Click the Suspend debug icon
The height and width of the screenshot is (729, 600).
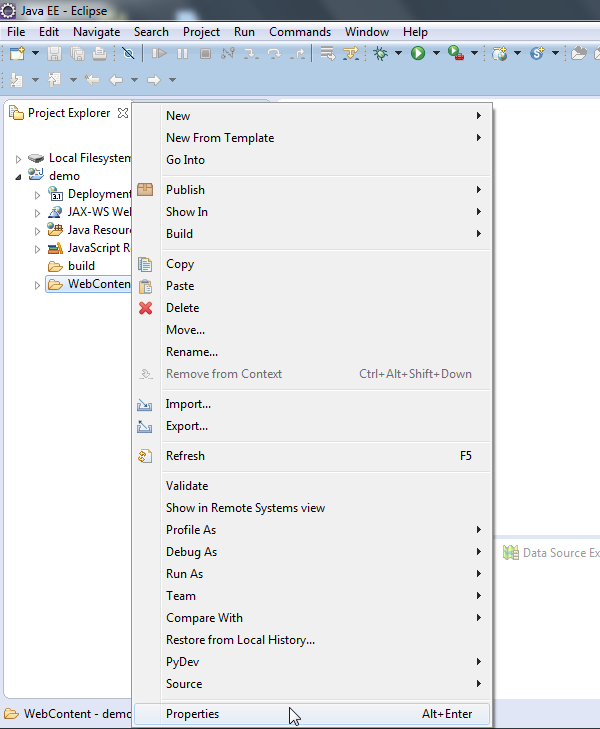182,53
